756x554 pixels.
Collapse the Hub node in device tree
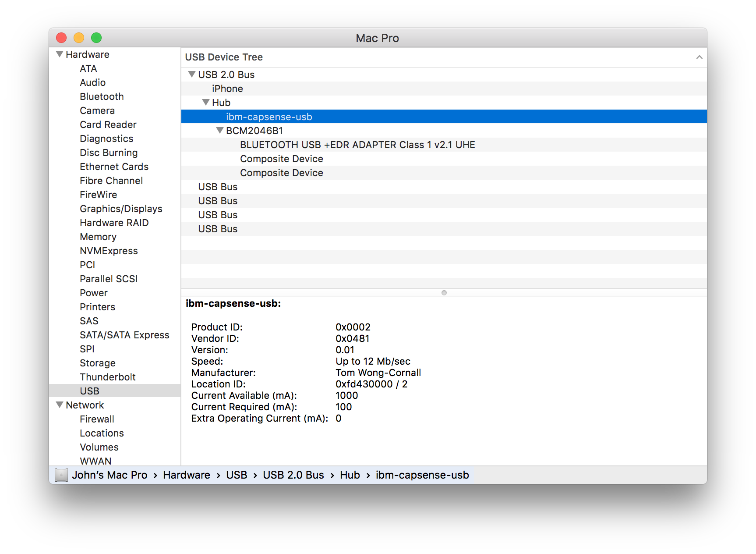[x=205, y=102]
